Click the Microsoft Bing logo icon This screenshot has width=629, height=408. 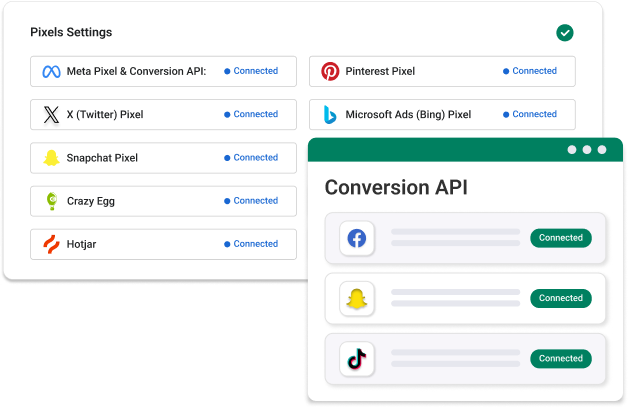click(330, 115)
